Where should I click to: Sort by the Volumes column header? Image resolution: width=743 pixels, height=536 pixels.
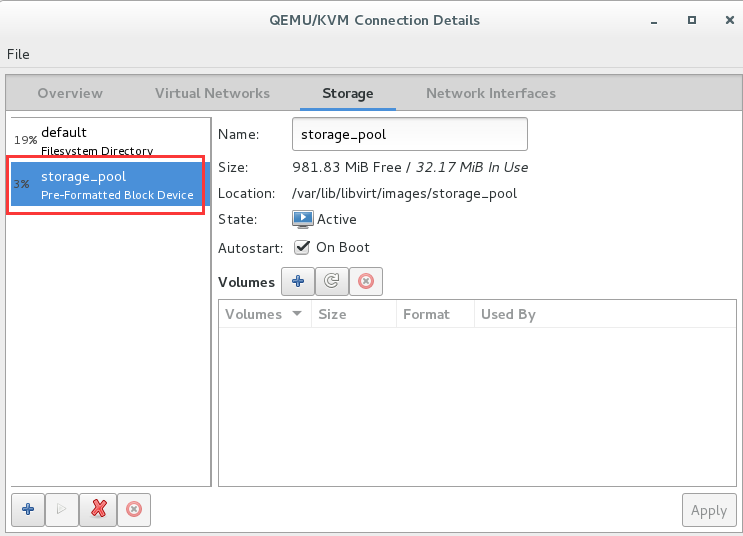point(264,314)
